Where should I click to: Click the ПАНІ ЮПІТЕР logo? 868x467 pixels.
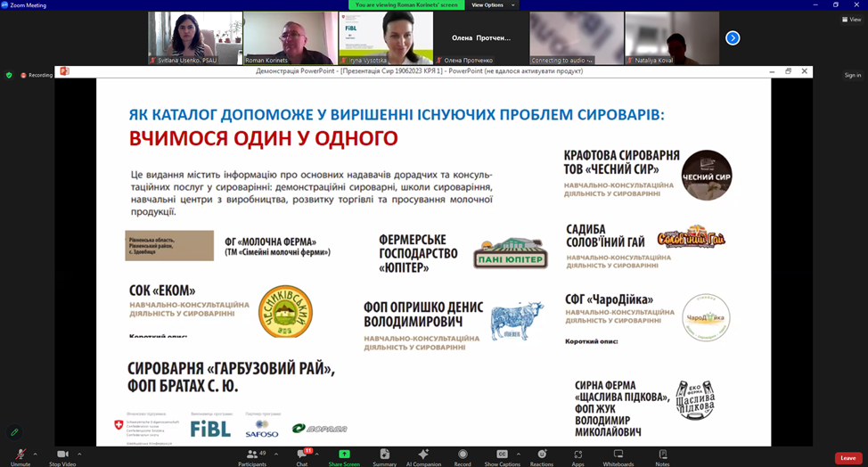511,253
